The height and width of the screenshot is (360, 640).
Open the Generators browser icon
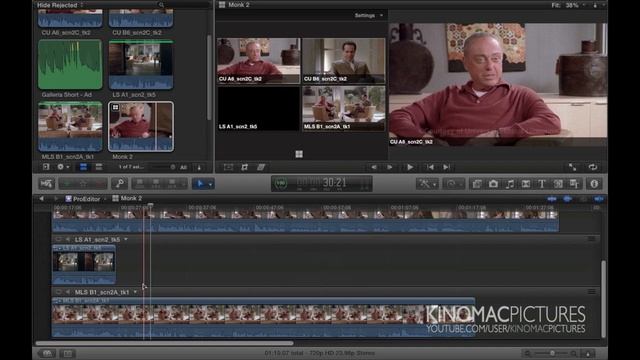click(558, 184)
